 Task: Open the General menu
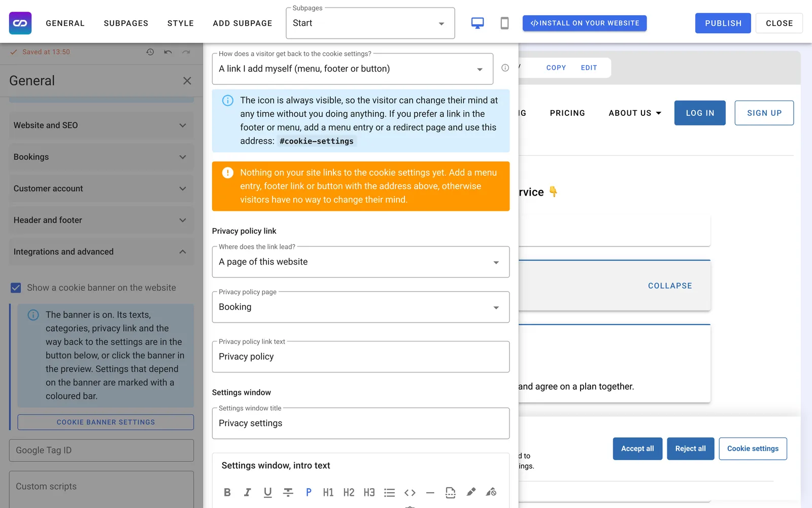pyautogui.click(x=65, y=23)
